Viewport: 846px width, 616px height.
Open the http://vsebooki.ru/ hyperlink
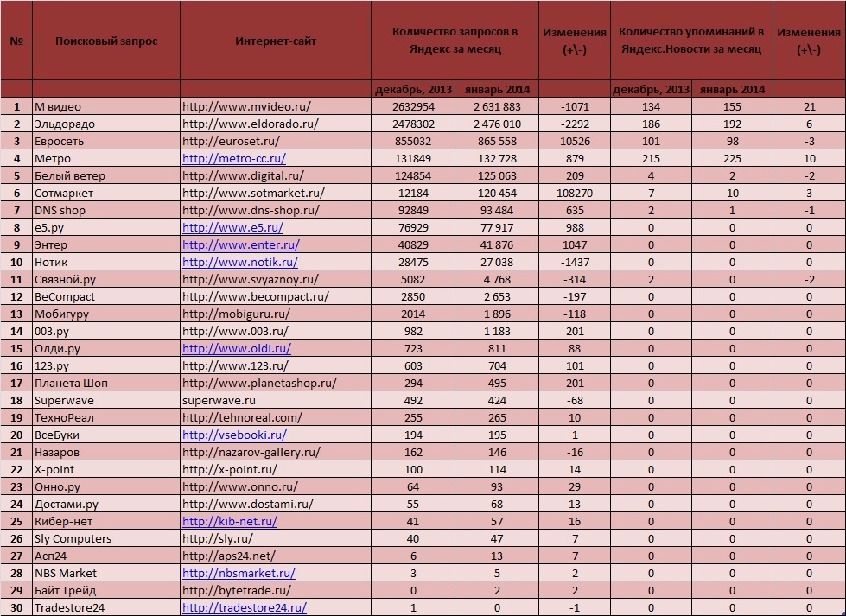click(234, 435)
